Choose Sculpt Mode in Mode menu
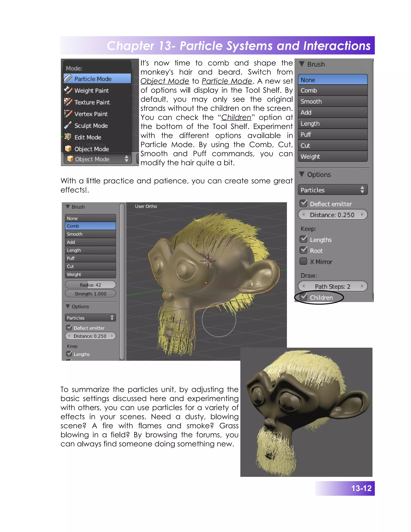 (97, 125)
